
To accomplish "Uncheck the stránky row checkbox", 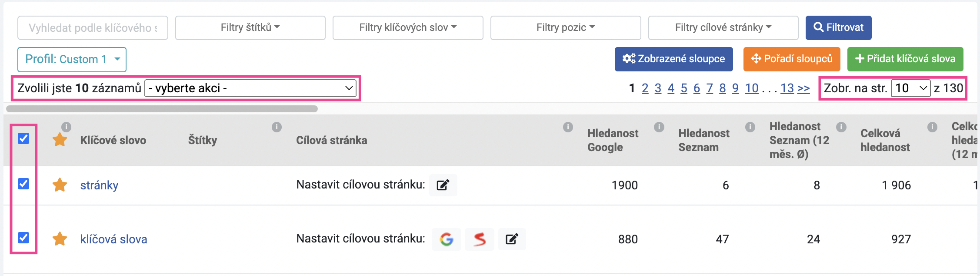I will coord(23,184).
